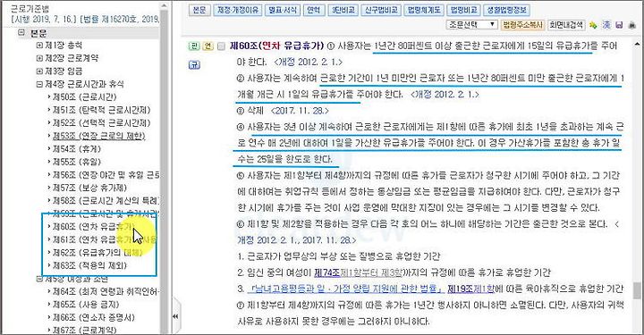The width and height of the screenshot is (644, 335).
Task: Select 제62조 (유급휴가의 대체) in tree
Action: coord(97,253)
